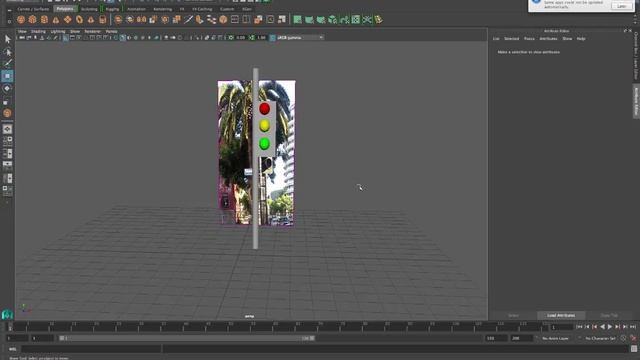Choose the arrow Select tool in toolbox
This screenshot has width=640, height=360.
click(7, 39)
